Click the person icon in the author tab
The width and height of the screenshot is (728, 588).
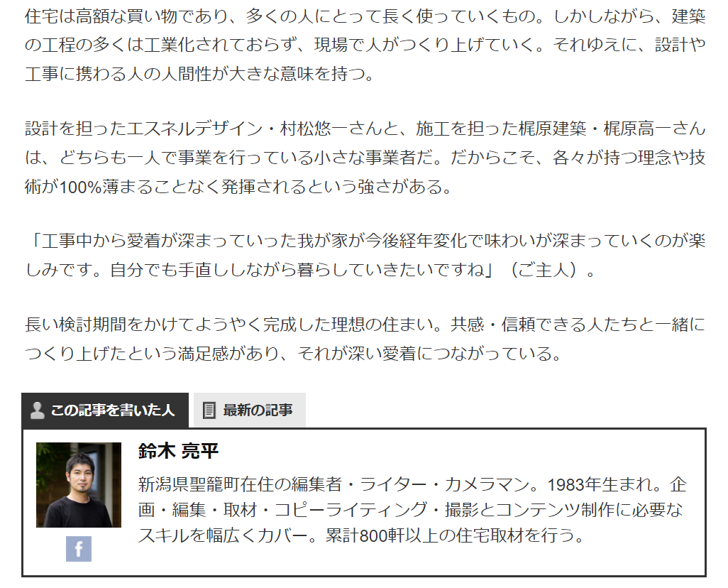coord(37,410)
